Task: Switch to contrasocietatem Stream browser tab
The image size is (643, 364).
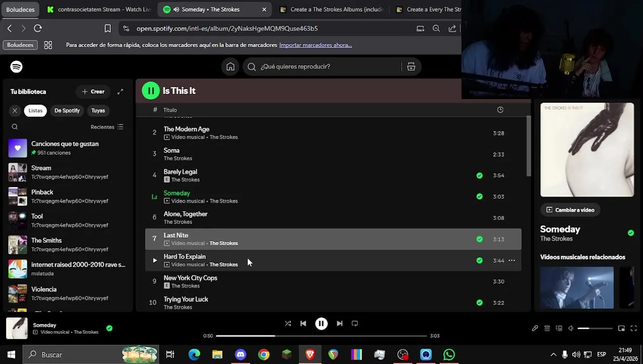Action: click(x=99, y=10)
